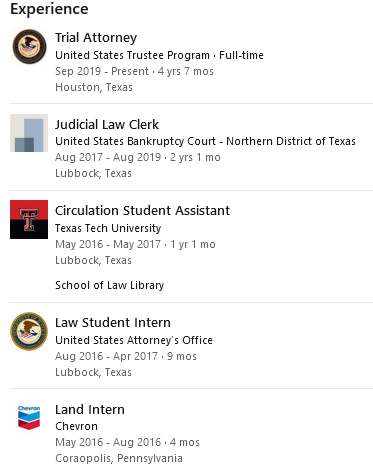This screenshot has width=373, height=472.
Task: Select the School of Law Library description
Action: [110, 285]
